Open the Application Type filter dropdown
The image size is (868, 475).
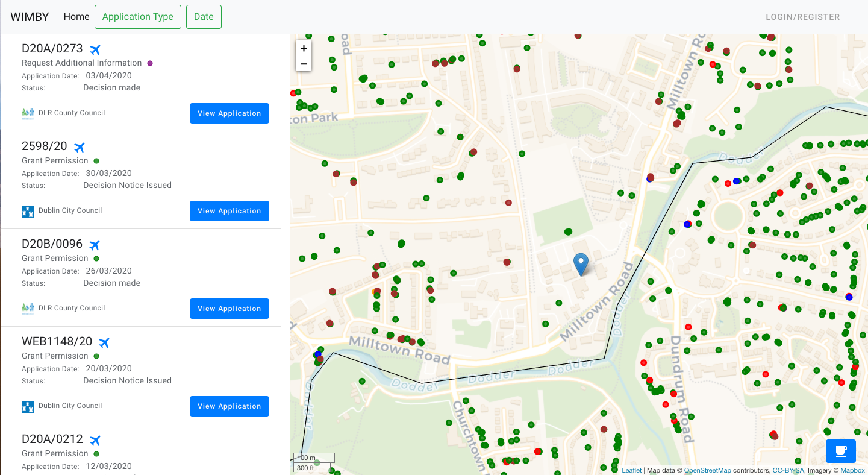point(138,17)
